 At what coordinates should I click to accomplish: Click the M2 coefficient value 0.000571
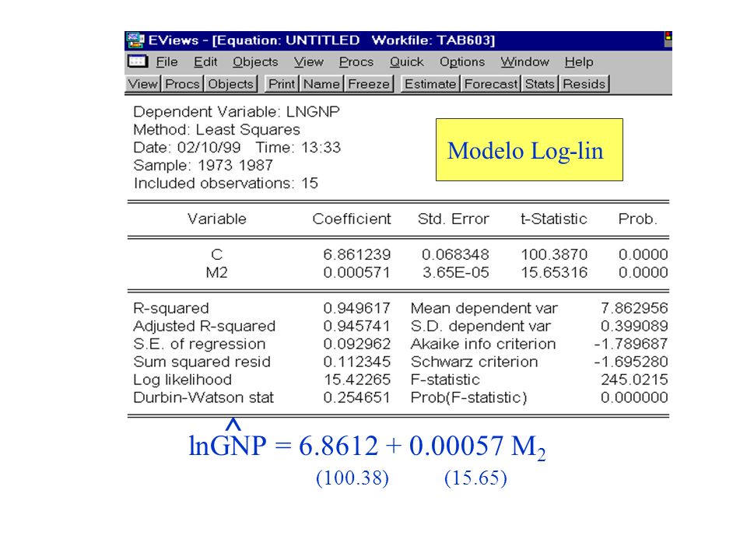pyautogui.click(x=357, y=272)
